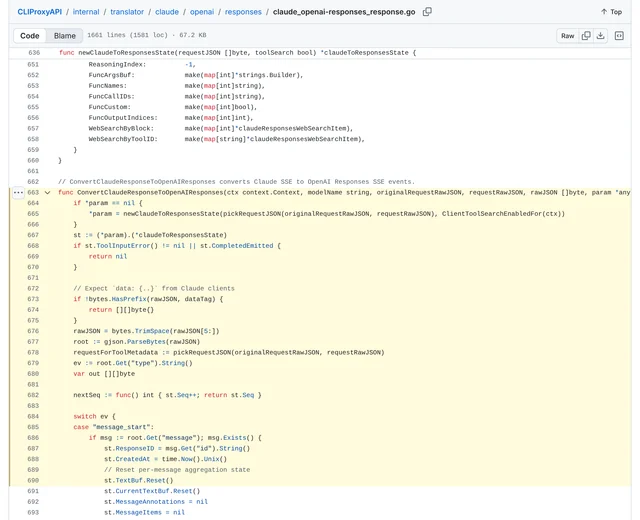Open line 663 actions ellipsis menu
Viewport: 640px width, 520px height.
(18, 192)
